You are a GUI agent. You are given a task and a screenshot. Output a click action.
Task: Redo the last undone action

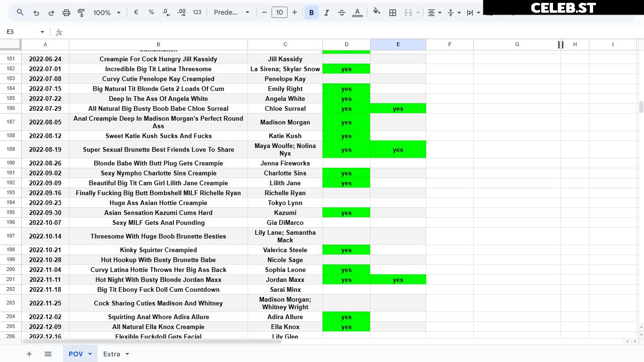click(x=51, y=13)
